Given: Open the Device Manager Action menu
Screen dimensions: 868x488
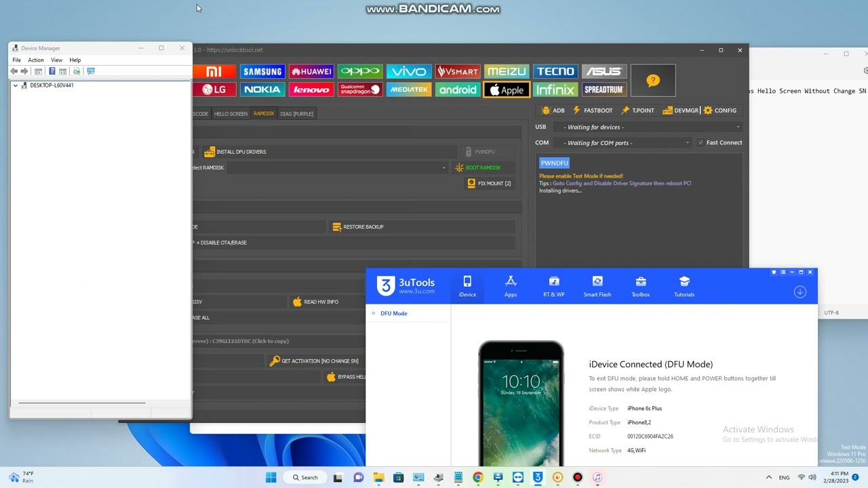Looking at the screenshot, I should pos(35,60).
